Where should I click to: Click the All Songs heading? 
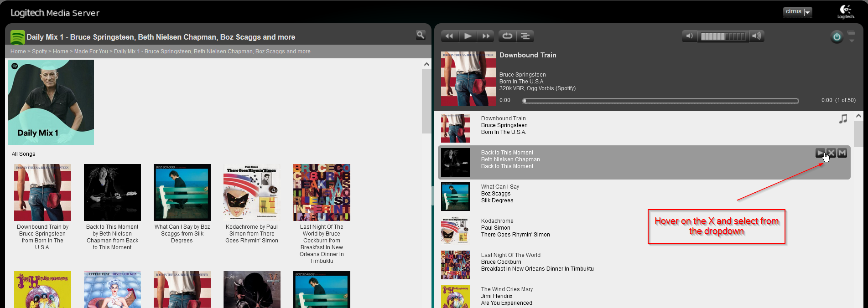[x=23, y=154]
